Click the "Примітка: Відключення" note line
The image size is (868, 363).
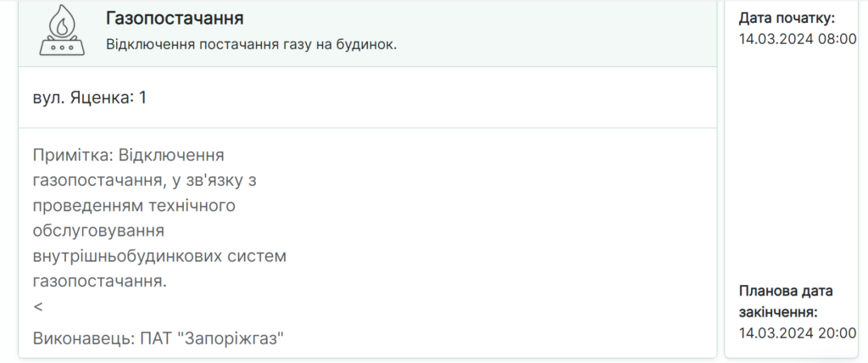point(128,155)
